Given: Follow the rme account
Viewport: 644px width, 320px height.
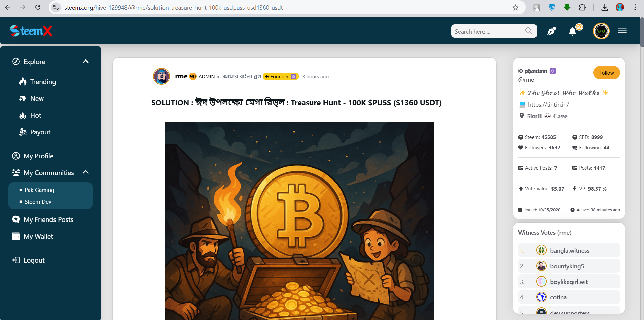Looking at the screenshot, I should (x=606, y=73).
